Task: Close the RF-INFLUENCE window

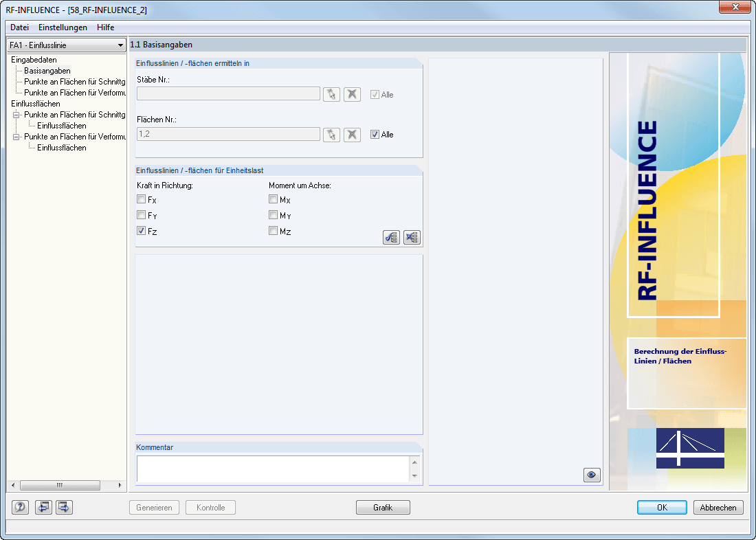Action: pyautogui.click(x=735, y=7)
